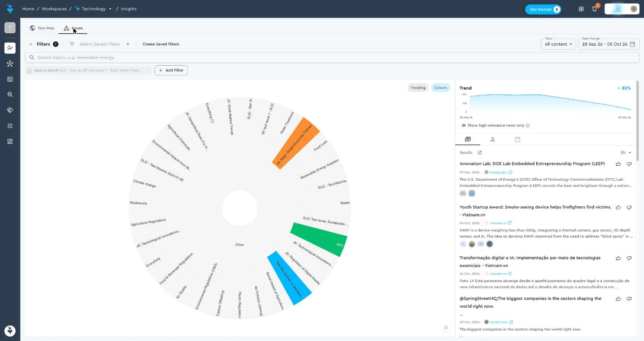Toggle the Colours chart option
This screenshot has height=341, width=644.
440,88
